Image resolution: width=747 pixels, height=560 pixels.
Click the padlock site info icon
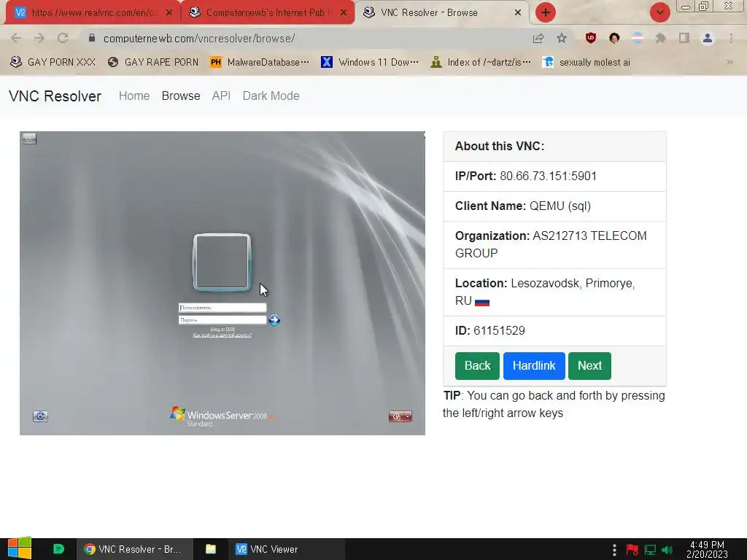(91, 38)
